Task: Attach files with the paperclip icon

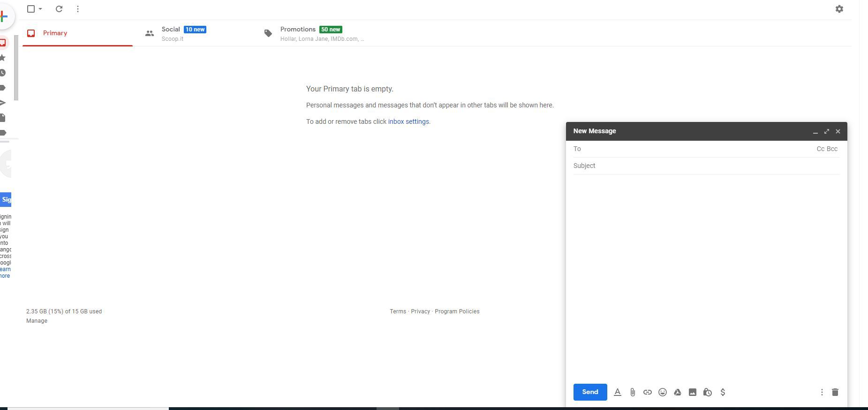Action: [x=633, y=392]
